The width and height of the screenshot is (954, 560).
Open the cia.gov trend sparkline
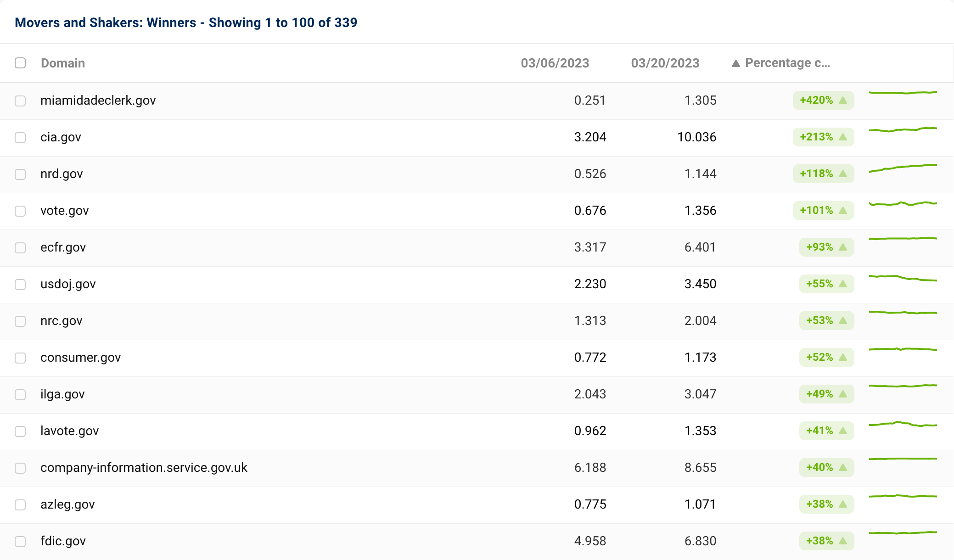(903, 130)
